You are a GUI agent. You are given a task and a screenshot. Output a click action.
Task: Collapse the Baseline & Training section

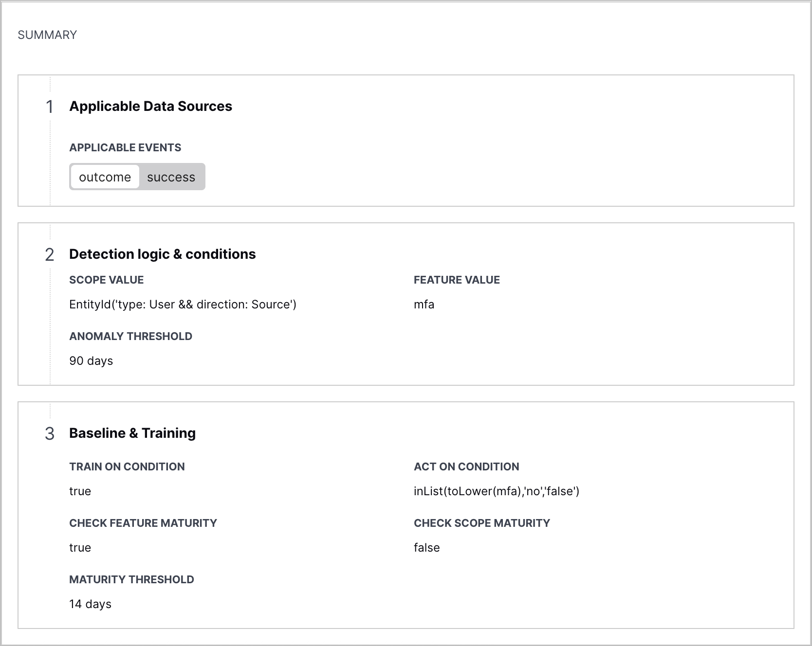[x=132, y=432]
